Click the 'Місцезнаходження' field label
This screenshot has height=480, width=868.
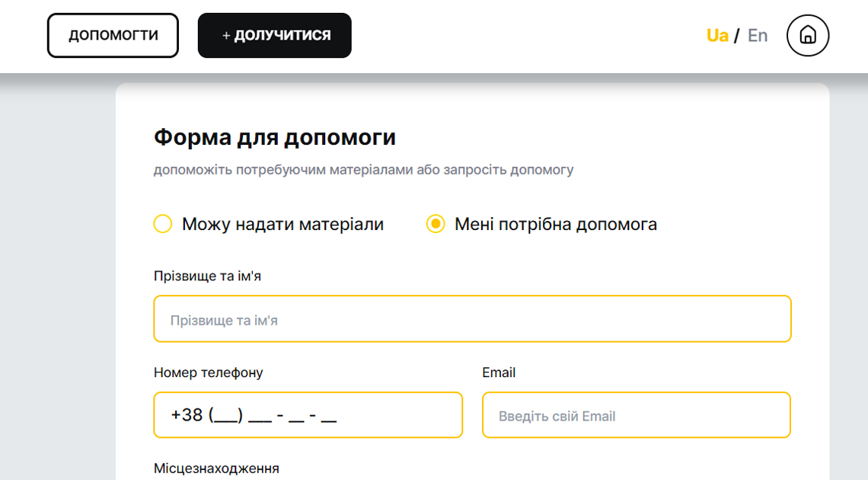(x=216, y=469)
